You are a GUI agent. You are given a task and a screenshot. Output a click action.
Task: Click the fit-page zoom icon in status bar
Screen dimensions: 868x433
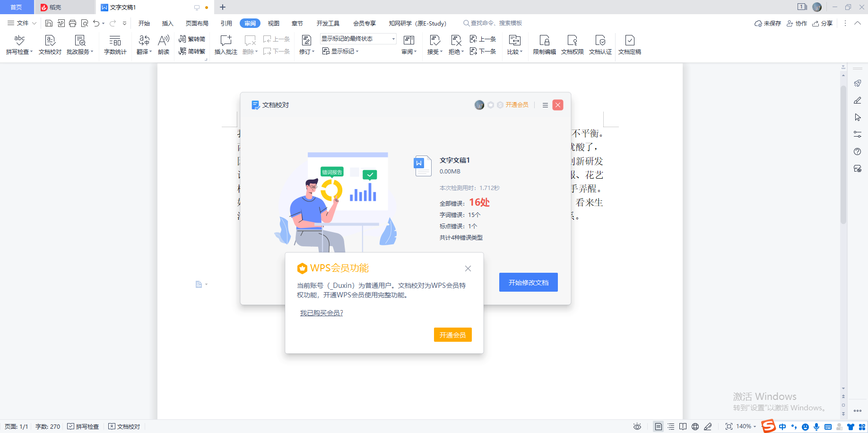[729, 426]
